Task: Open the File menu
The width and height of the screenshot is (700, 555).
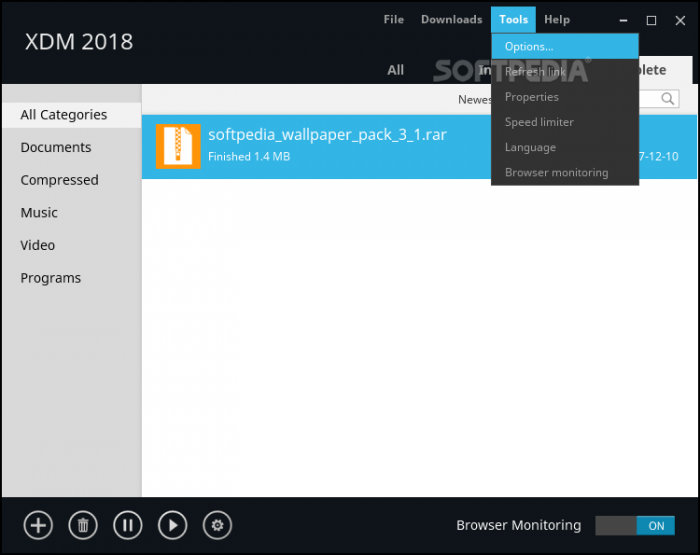Action: pos(393,20)
